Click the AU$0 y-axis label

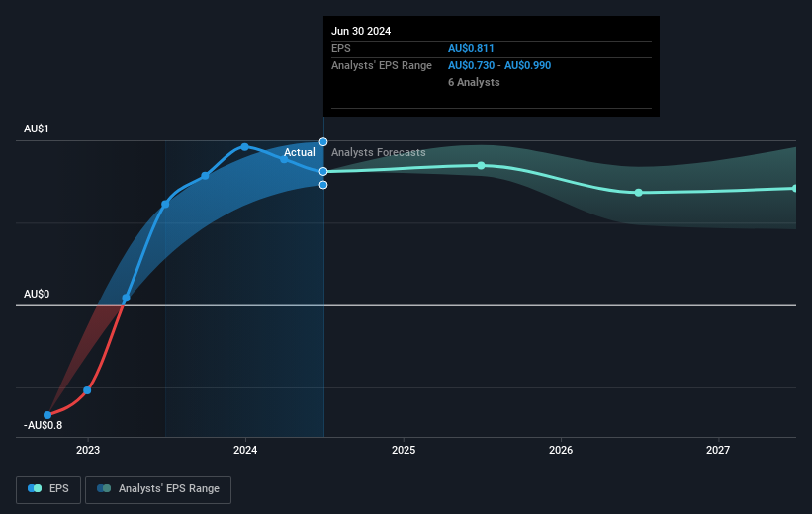point(37,294)
